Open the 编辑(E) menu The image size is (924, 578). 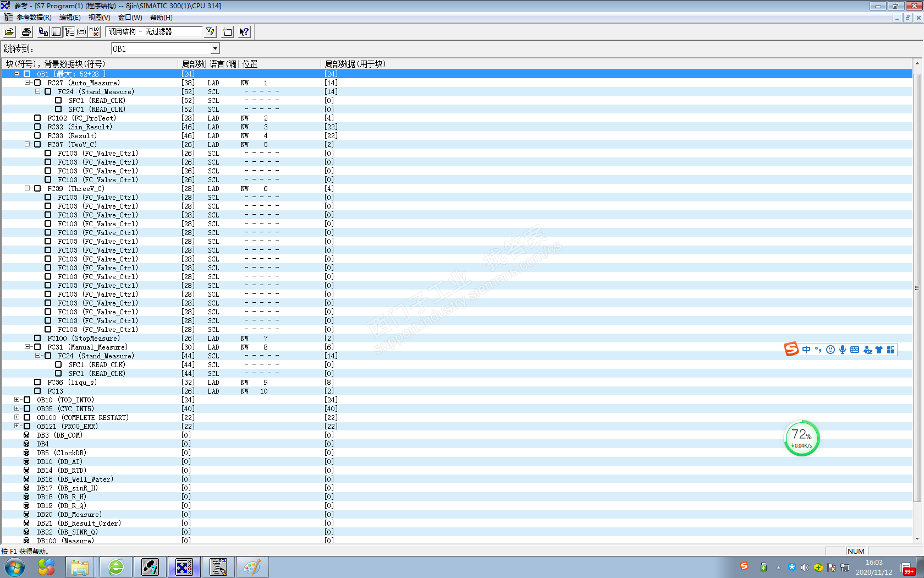[70, 18]
